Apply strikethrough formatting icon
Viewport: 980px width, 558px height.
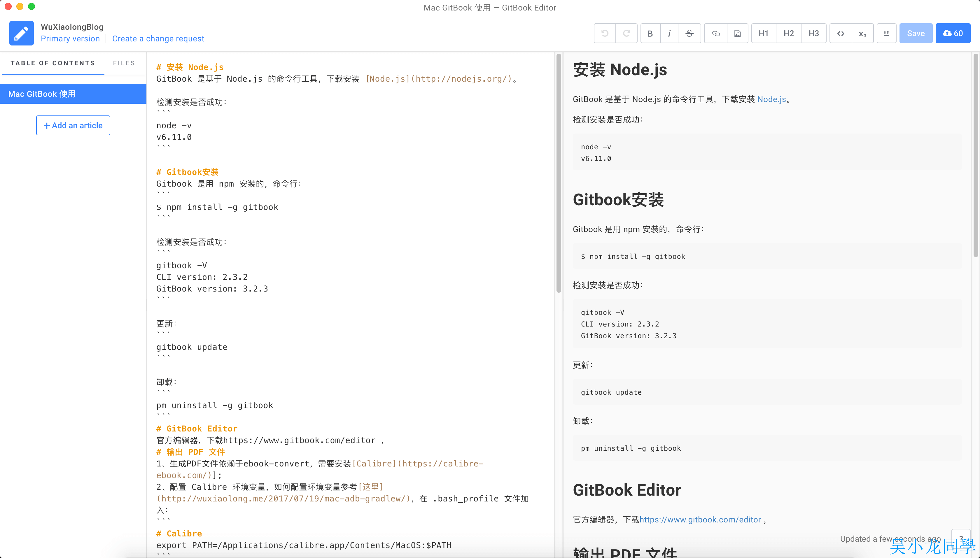coord(689,33)
